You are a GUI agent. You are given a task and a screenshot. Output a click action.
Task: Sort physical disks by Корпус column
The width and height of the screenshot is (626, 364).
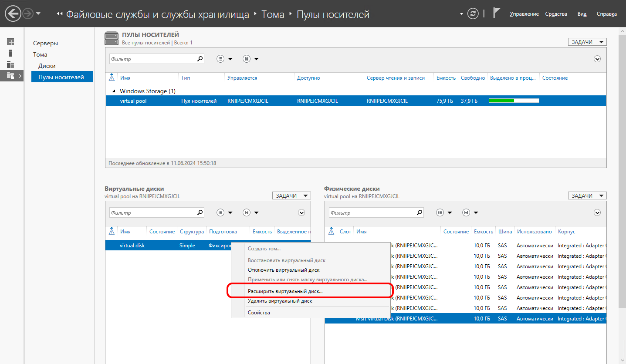[x=566, y=232]
